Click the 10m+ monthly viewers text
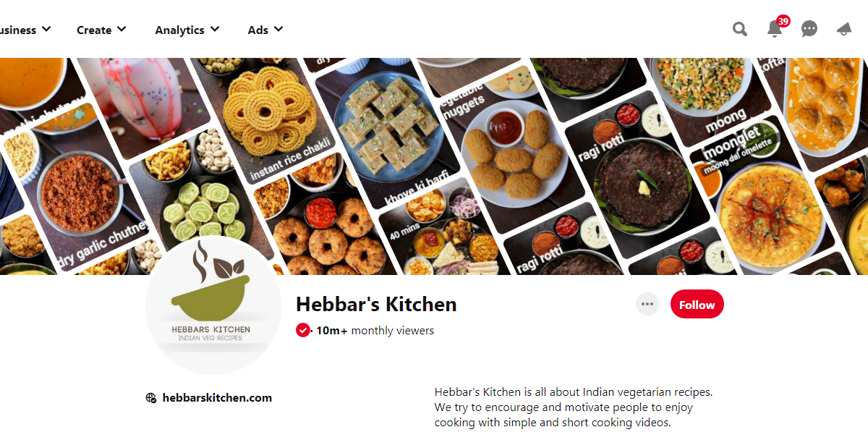Screen dimensions: 868x440 (x=375, y=331)
